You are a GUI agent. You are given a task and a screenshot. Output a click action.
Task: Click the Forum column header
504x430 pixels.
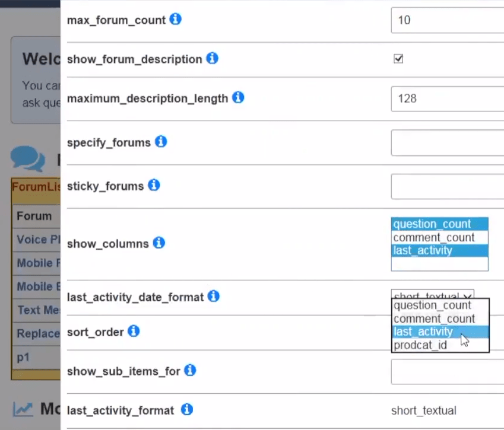point(34,215)
